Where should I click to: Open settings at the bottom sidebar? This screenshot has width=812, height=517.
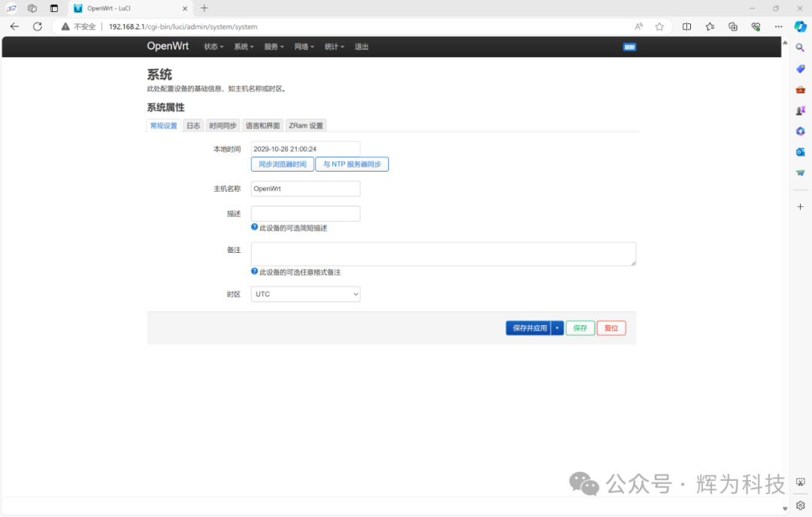[x=800, y=505]
